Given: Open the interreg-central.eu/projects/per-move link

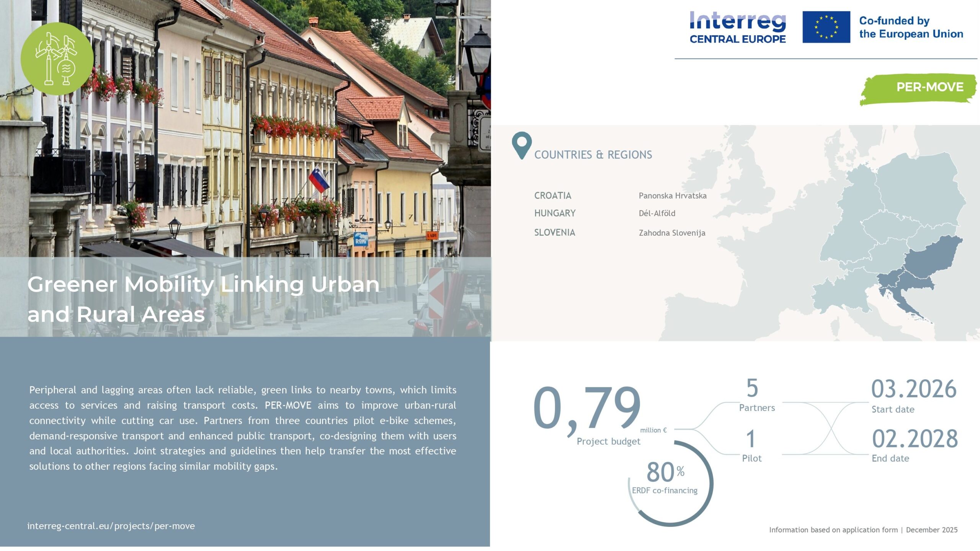Looking at the screenshot, I should click(111, 526).
